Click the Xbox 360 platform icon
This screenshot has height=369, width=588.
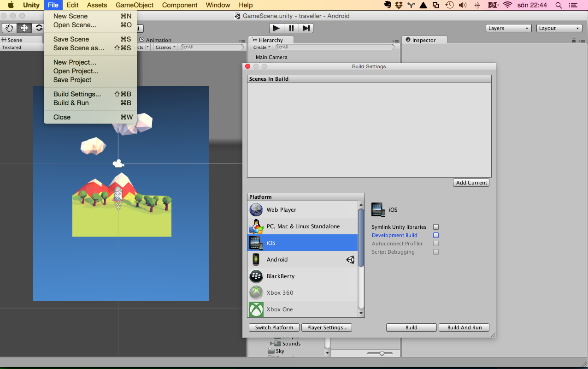coord(256,293)
